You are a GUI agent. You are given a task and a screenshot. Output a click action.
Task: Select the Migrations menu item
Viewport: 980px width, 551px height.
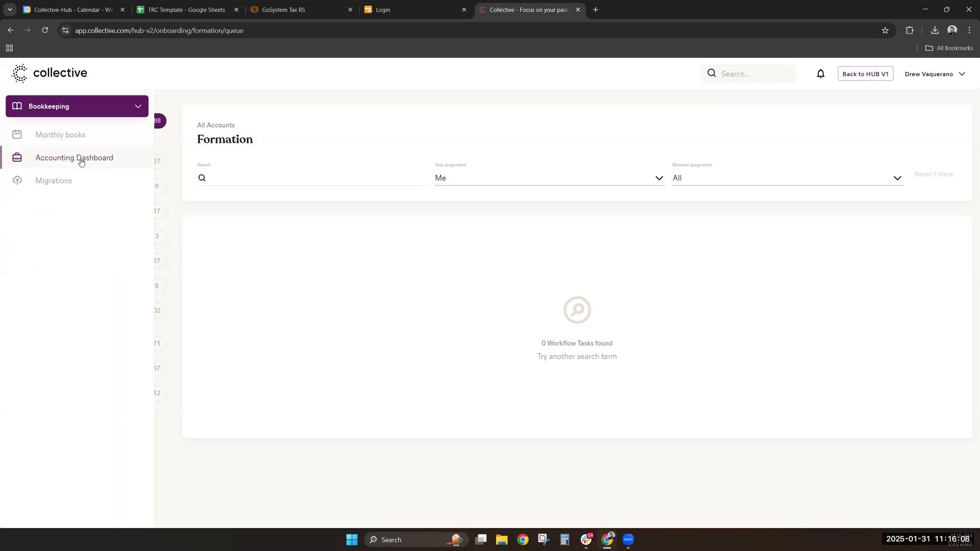54,181
